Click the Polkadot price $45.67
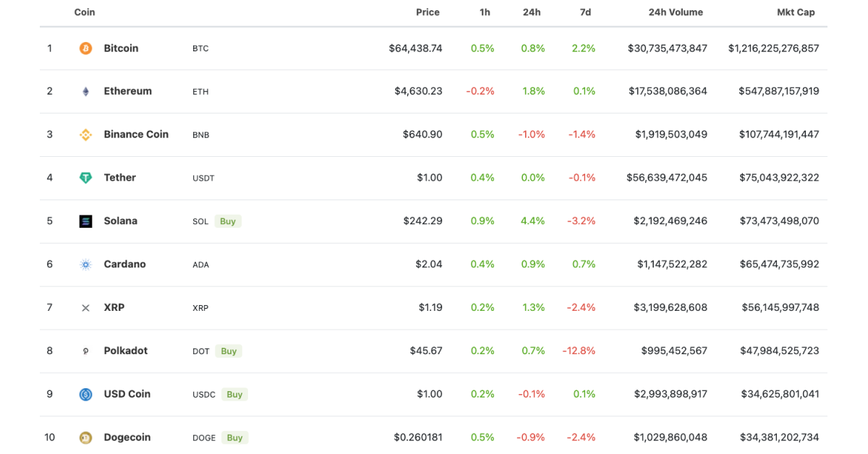 (x=426, y=351)
